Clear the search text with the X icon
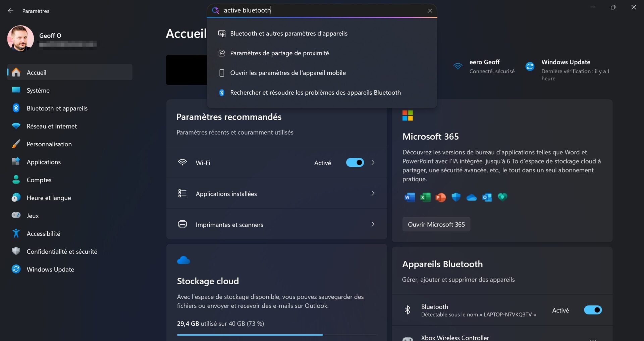 pos(430,10)
